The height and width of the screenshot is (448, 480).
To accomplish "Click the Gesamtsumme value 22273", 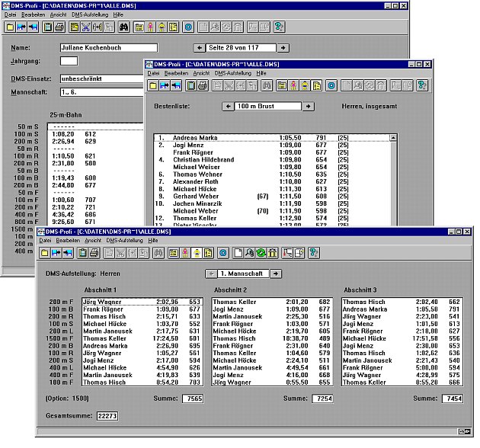I will (107, 416).
